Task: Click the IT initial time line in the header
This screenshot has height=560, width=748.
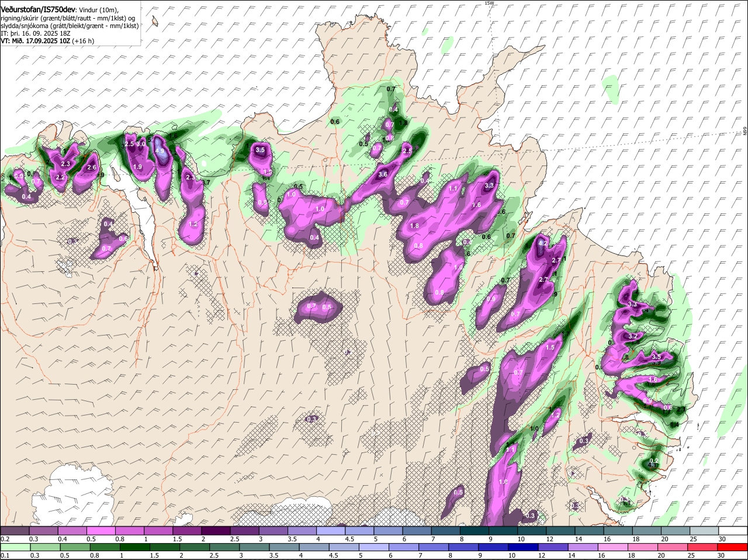Action: coord(35,33)
